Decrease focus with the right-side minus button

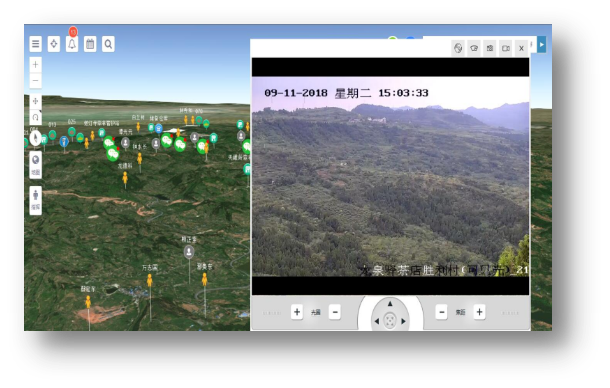(442, 312)
